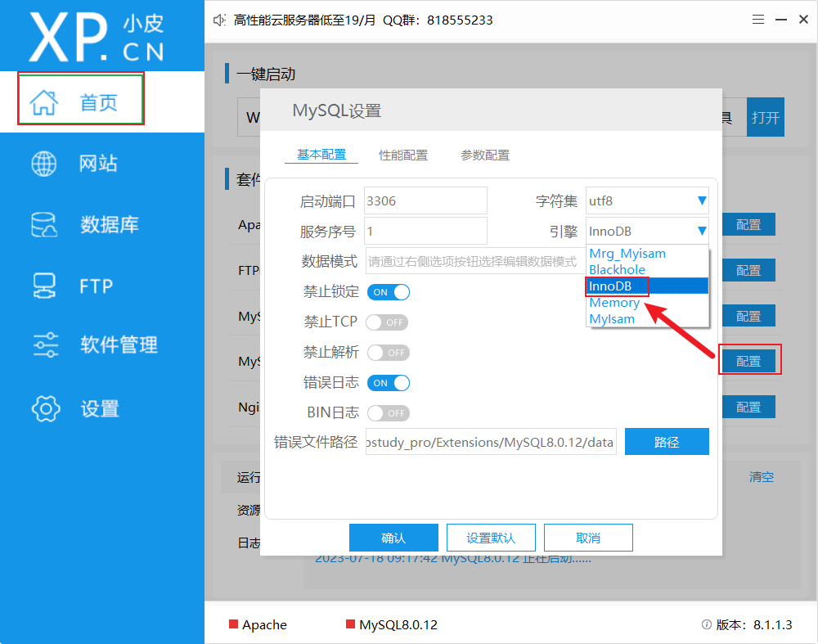Click the red Apache status indicator
Screen dimensions: 818x644
pyautogui.click(x=233, y=624)
